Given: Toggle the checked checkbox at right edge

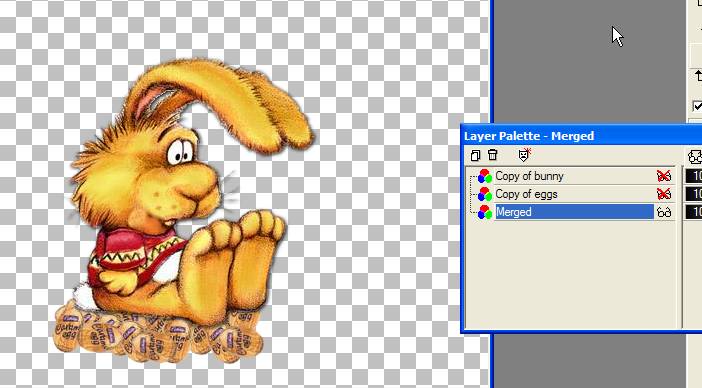Looking at the screenshot, I should pos(697,106).
